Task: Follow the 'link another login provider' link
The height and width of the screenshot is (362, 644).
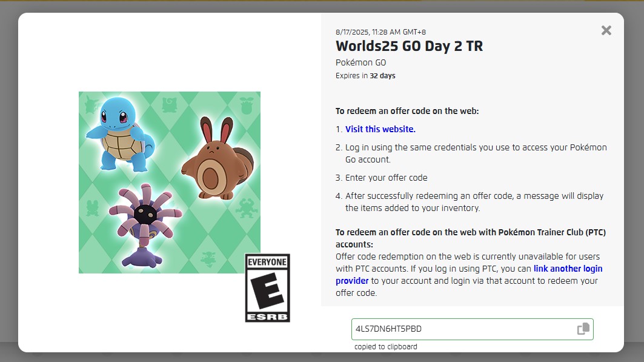Action: 568,269
